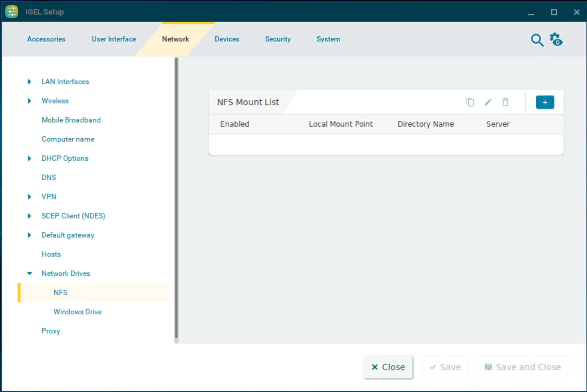Image resolution: width=587 pixels, height=392 pixels.
Task: Add a new NFS mount with plus button
Action: click(x=545, y=102)
